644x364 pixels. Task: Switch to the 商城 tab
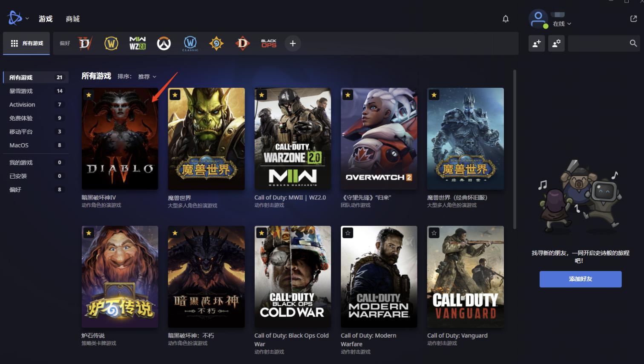pos(73,19)
